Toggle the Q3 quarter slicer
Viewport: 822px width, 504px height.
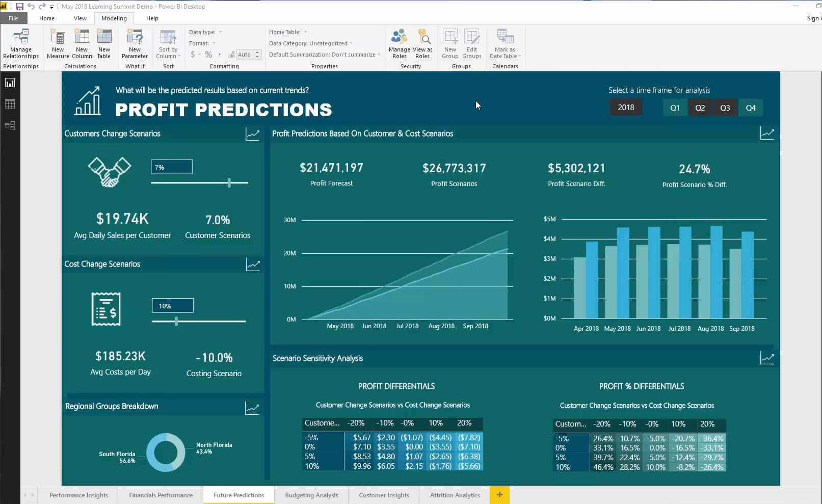coord(725,108)
